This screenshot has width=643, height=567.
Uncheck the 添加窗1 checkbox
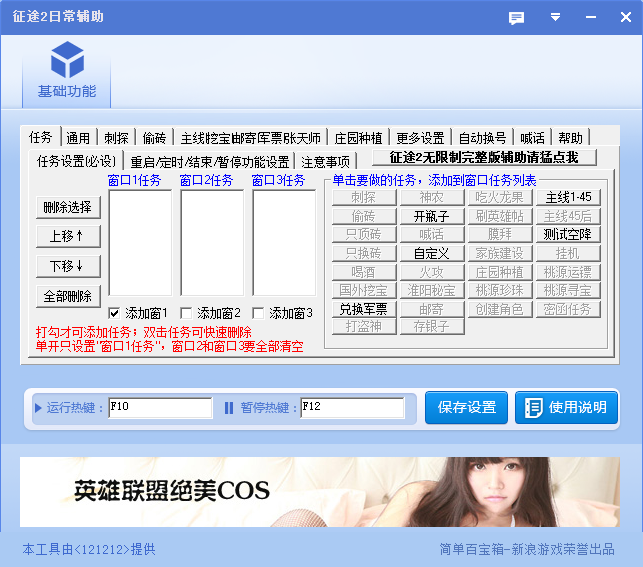(114, 314)
